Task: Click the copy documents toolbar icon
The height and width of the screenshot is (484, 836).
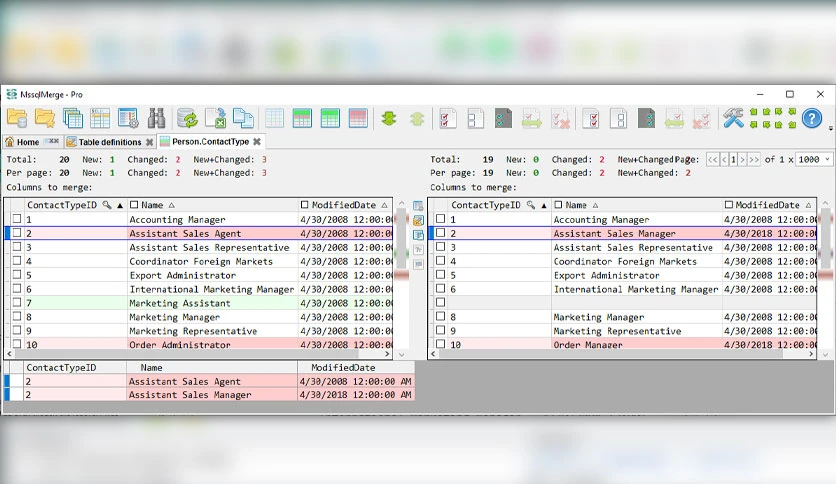Action: 244,118
